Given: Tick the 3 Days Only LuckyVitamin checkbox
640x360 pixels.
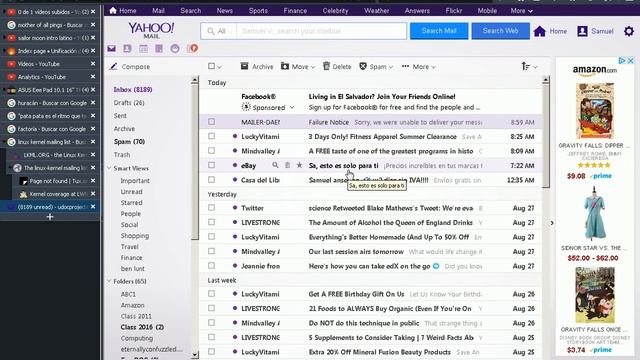Looking at the screenshot, I should point(211,136).
